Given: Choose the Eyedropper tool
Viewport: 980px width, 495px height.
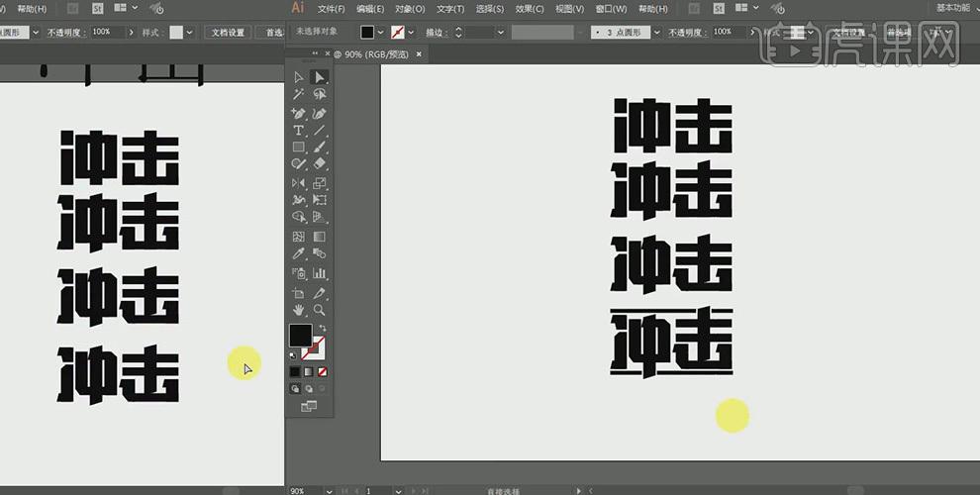Looking at the screenshot, I should click(x=299, y=254).
